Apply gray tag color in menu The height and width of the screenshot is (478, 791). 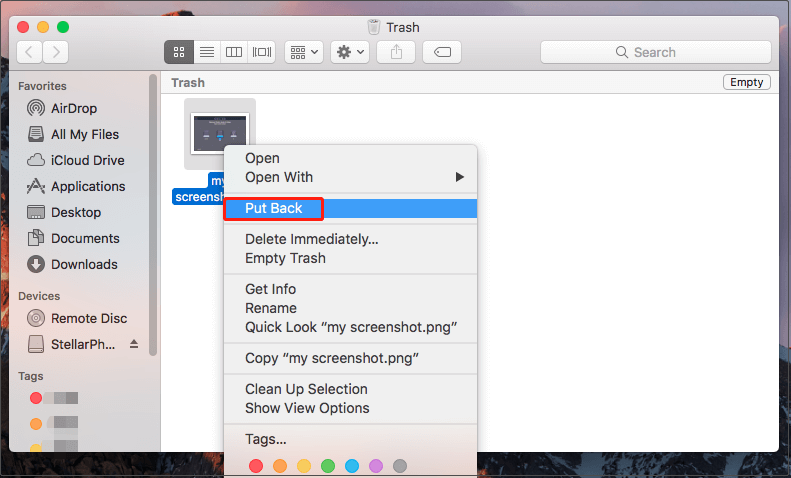pos(400,466)
